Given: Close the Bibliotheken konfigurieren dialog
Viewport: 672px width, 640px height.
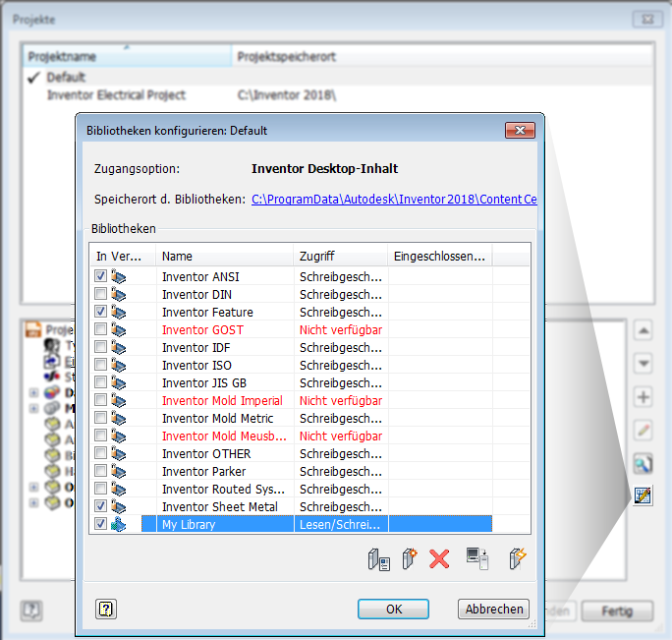Looking at the screenshot, I should [x=521, y=131].
